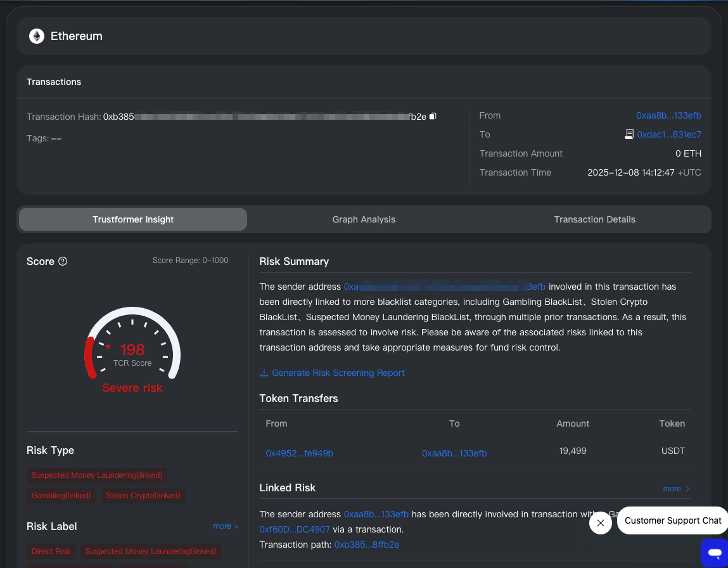This screenshot has width=728, height=568.
Task: Select the Stolen Crypto(linked) tag
Action: [143, 495]
